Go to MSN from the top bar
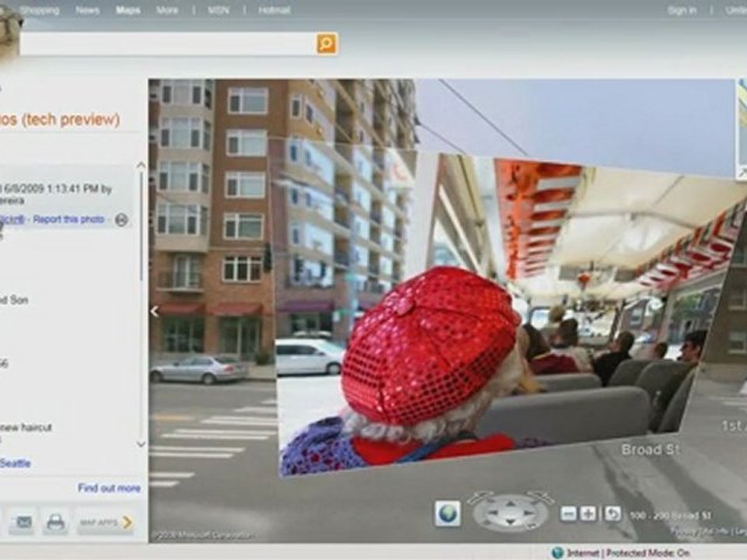747x560 pixels. coord(218,10)
